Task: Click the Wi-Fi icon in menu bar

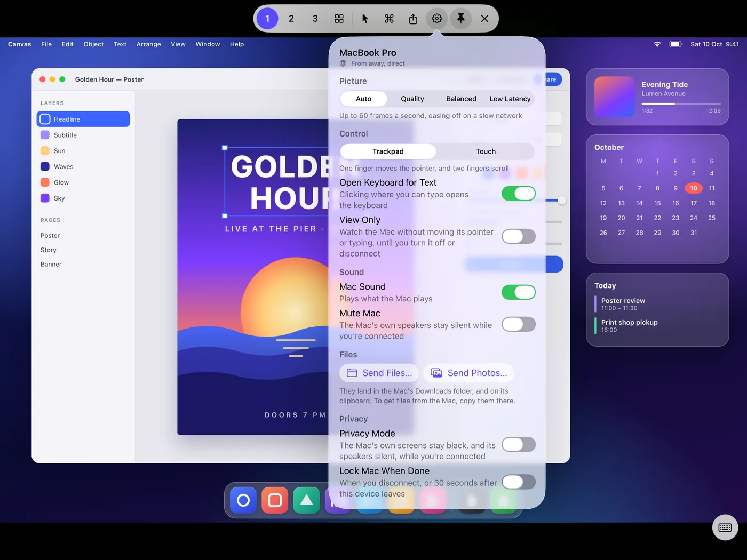Action: tap(657, 44)
